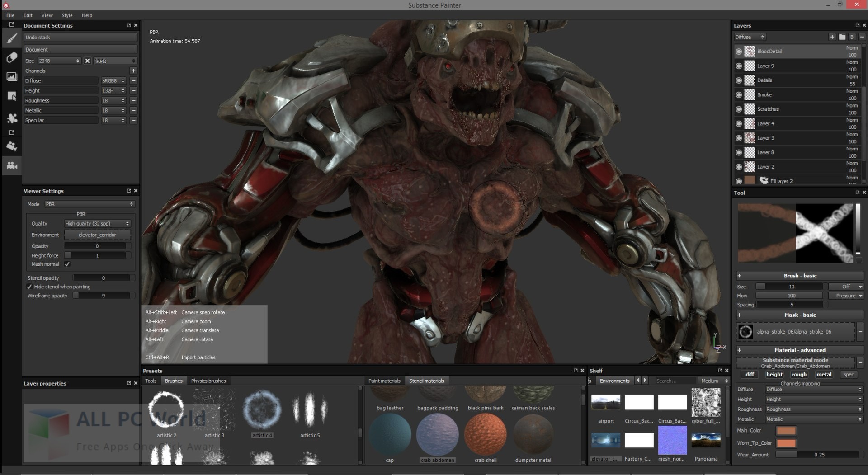This screenshot has width=868, height=475.
Task: Click the Substance material mode button
Action: point(795,363)
